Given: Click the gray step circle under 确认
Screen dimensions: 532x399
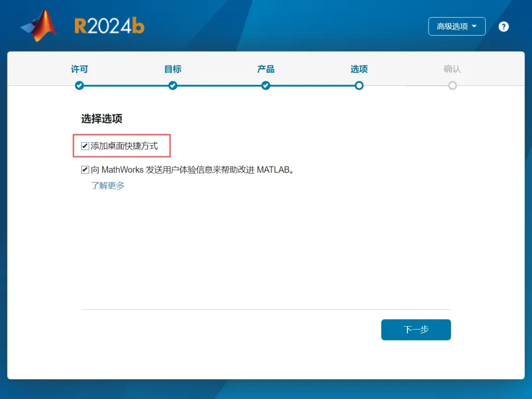Looking at the screenshot, I should click(x=452, y=86).
